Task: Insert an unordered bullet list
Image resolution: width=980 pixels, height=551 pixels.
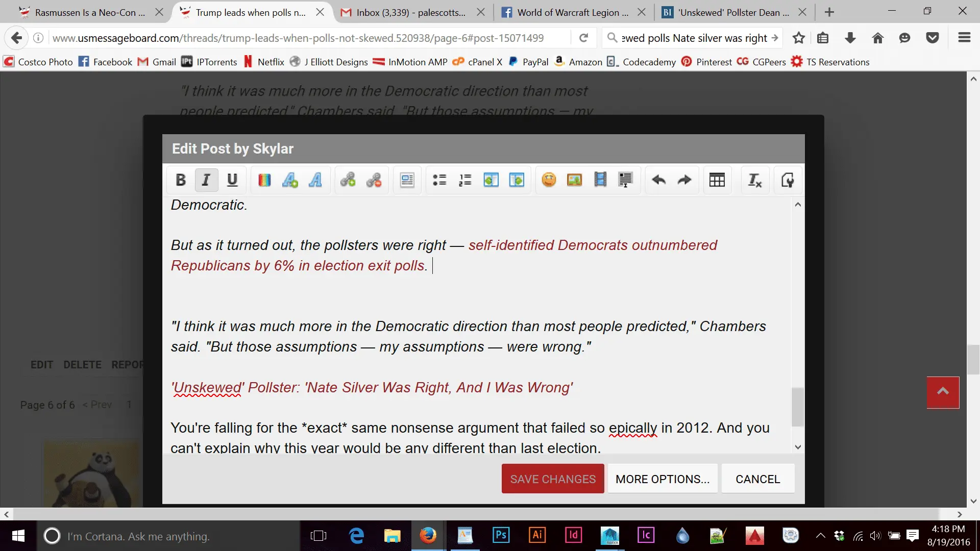Action: [x=439, y=180]
